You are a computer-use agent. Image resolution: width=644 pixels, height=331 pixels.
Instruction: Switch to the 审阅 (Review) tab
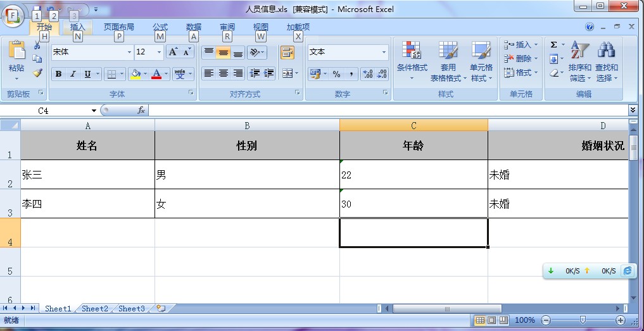(227, 27)
